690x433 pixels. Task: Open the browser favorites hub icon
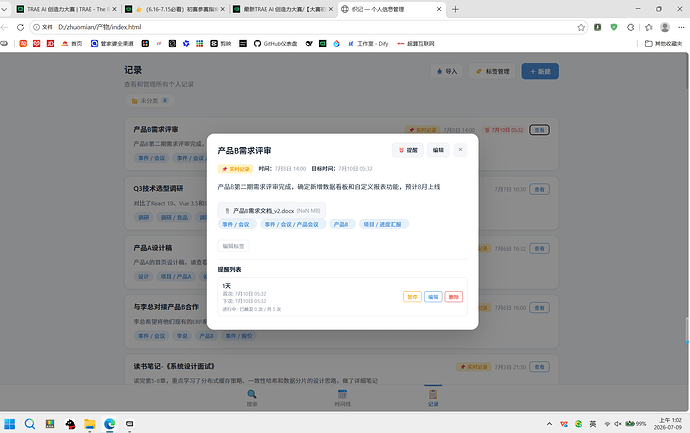click(649, 27)
